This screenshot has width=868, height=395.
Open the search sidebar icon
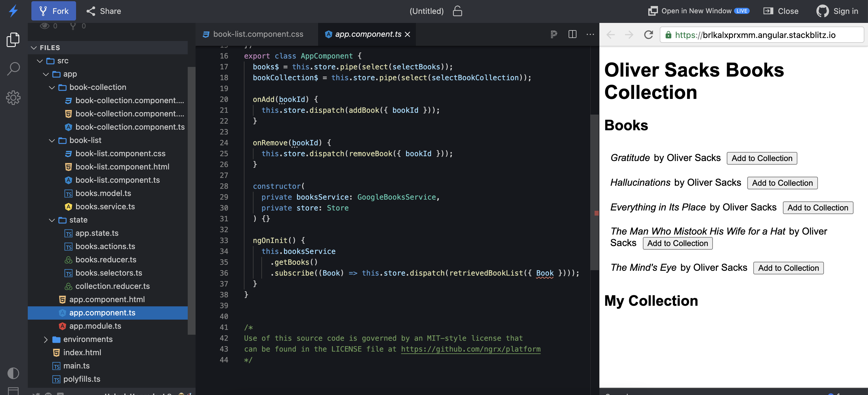click(14, 69)
